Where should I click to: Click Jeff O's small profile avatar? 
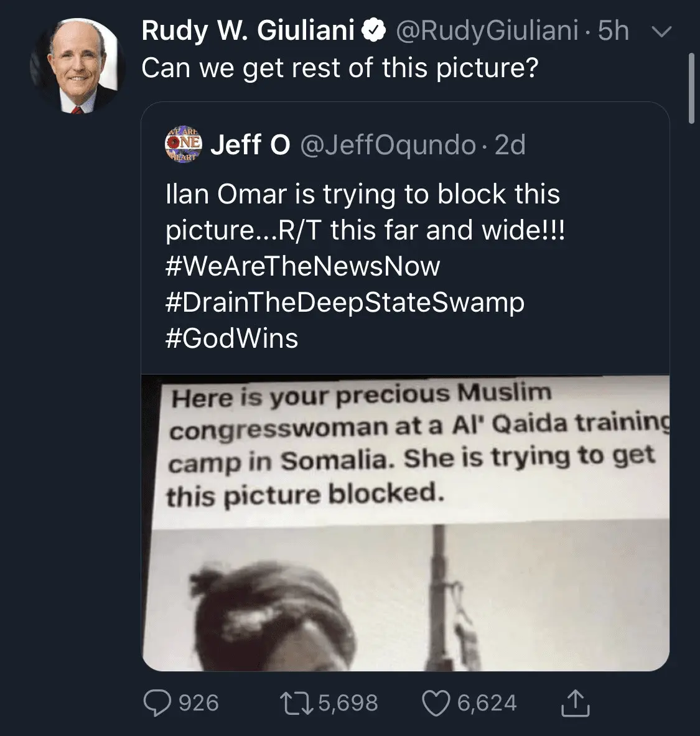[x=184, y=144]
